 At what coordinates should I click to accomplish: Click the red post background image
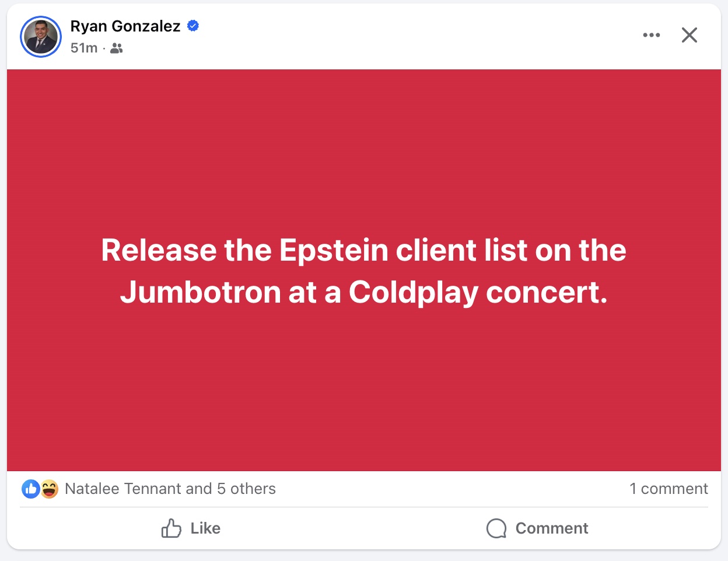(x=364, y=397)
